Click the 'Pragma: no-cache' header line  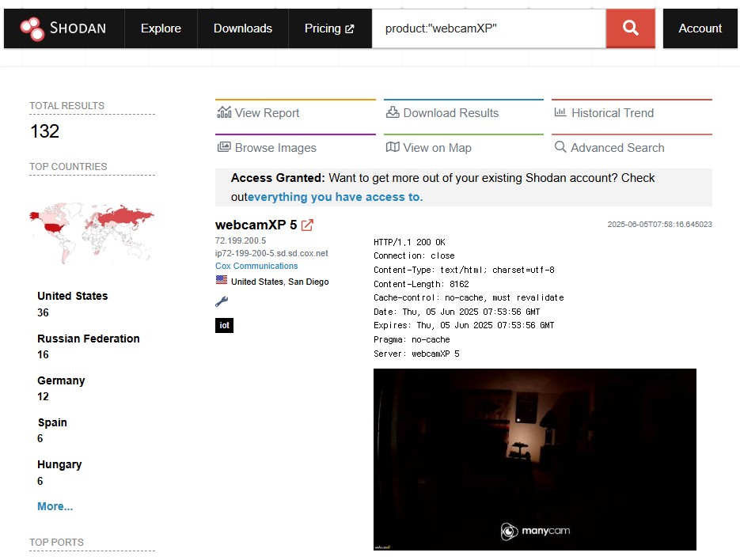pos(412,339)
